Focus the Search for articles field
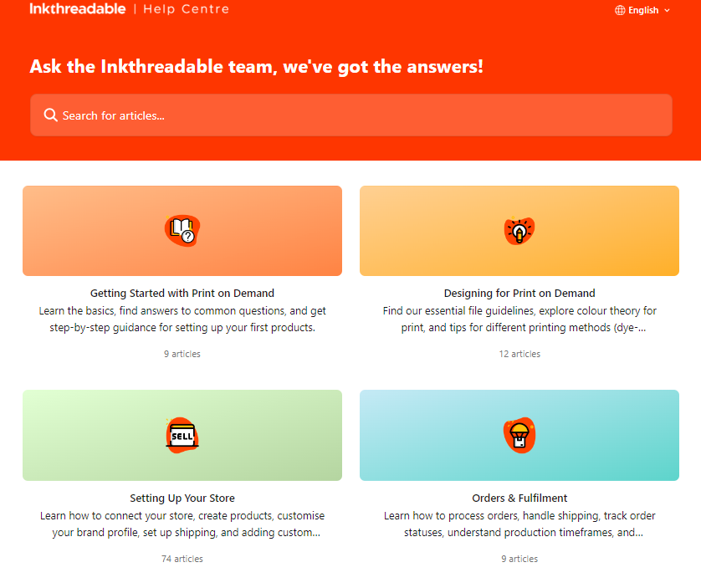 coord(351,115)
